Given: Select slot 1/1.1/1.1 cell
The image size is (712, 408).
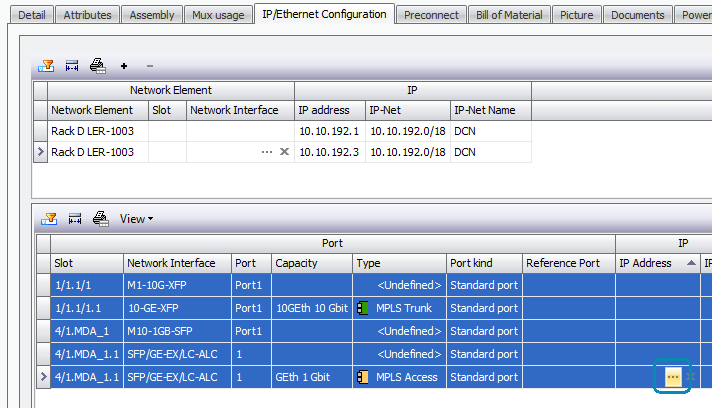Looking at the screenshot, I should (87, 308).
